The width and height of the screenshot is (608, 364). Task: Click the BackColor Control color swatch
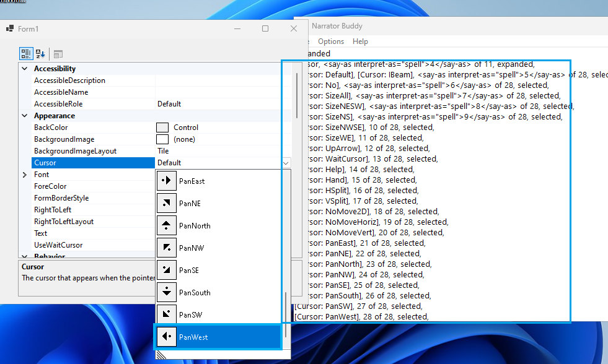click(x=162, y=127)
